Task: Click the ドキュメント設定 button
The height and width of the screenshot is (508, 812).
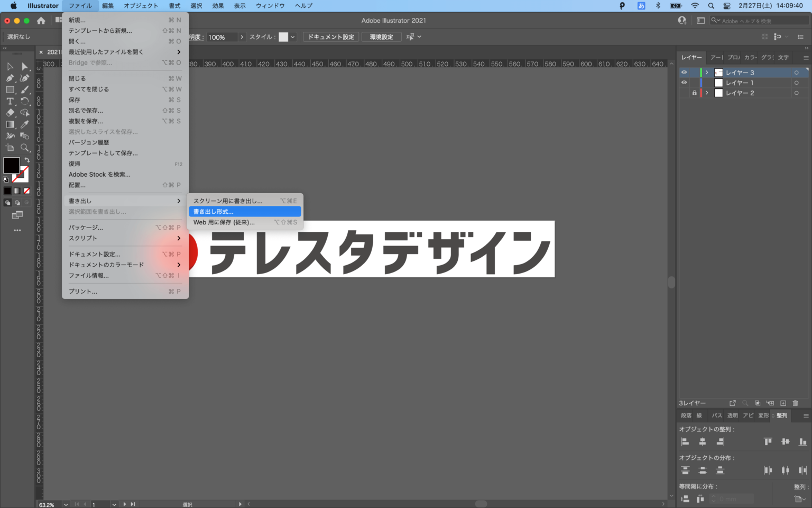Action: click(x=330, y=37)
